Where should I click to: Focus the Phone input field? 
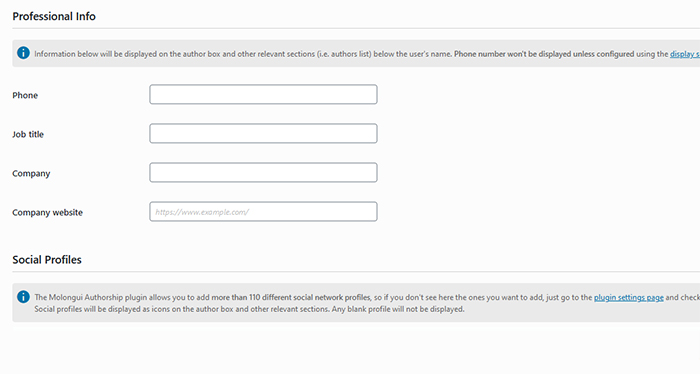tap(263, 94)
